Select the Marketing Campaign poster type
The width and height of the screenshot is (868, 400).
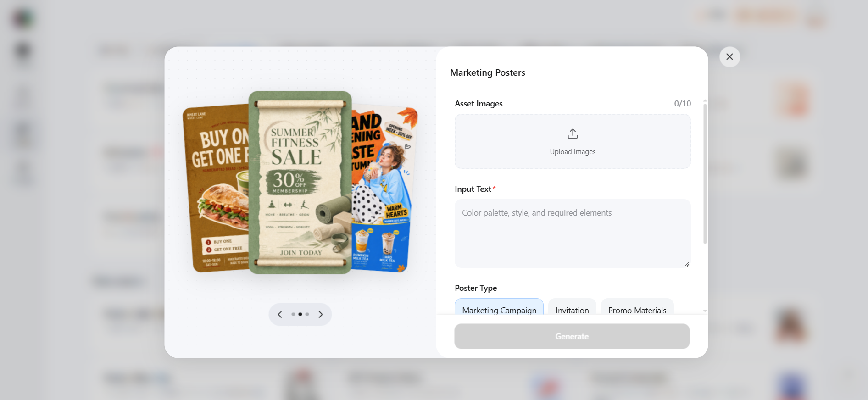pyautogui.click(x=499, y=307)
